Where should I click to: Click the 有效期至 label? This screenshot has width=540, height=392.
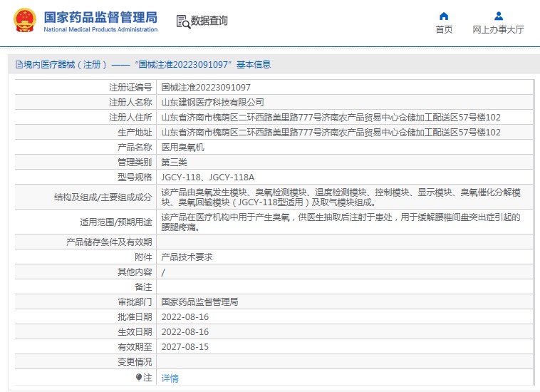pos(135,347)
